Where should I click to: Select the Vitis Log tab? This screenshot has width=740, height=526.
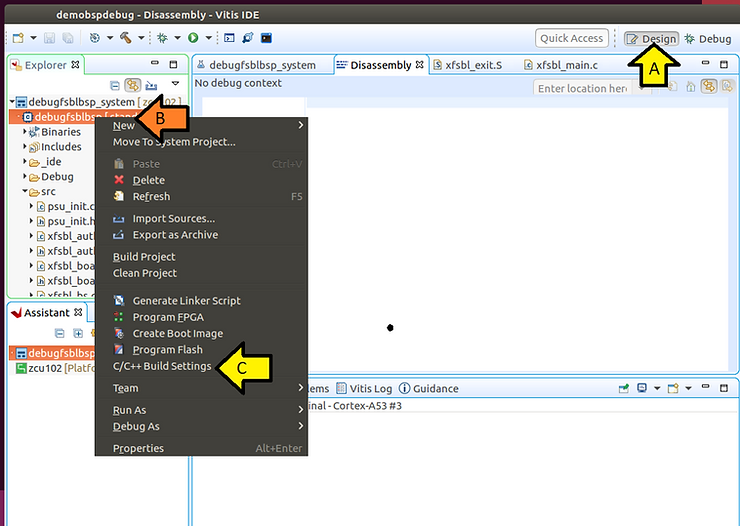coord(364,388)
